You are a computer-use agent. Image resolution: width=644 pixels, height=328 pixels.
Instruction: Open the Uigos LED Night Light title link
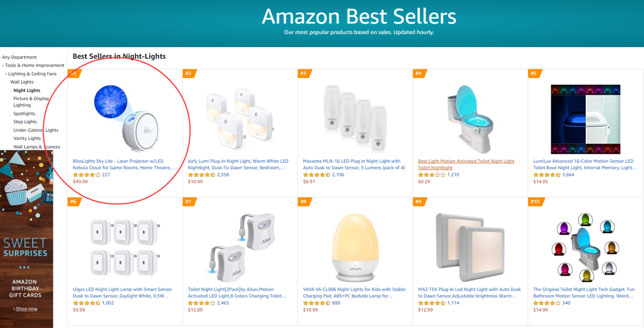122,290
